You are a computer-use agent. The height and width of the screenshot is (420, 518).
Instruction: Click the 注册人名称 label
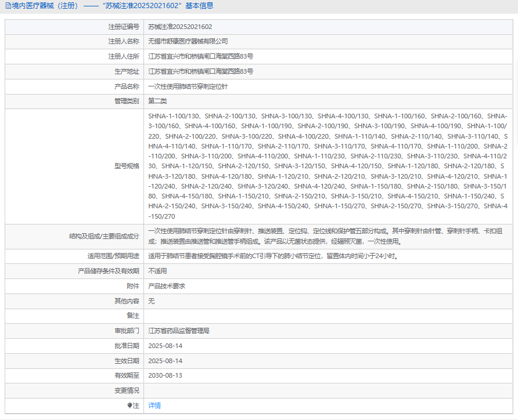tap(124, 41)
